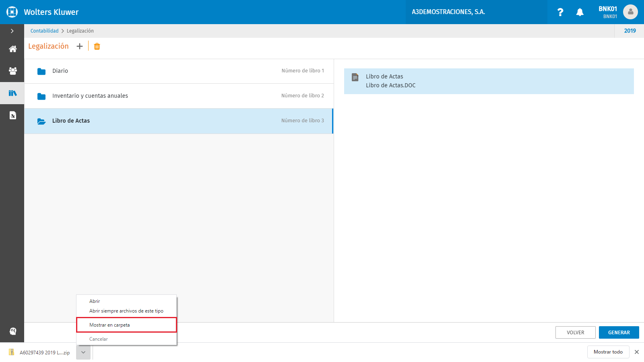644x362 pixels.
Task: Follow the Contabilidad breadcrumb link
Action: (44, 31)
